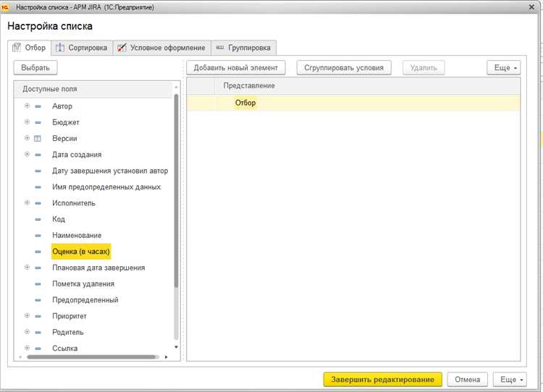Expand the Бюджет tree item
This screenshot has width=543, height=392.
click(27, 122)
